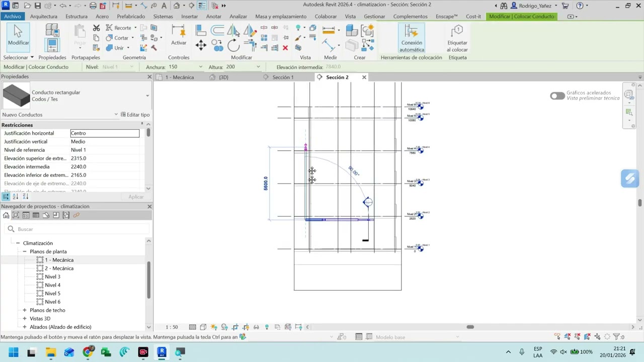Click the Offset tool icon
The image size is (644, 362).
pyautogui.click(x=217, y=30)
